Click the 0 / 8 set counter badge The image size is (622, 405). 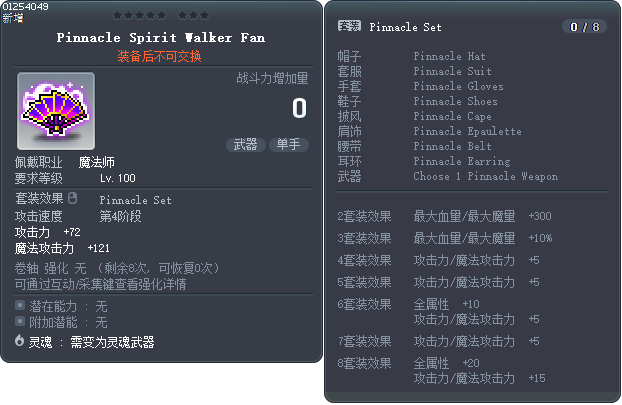click(583, 26)
